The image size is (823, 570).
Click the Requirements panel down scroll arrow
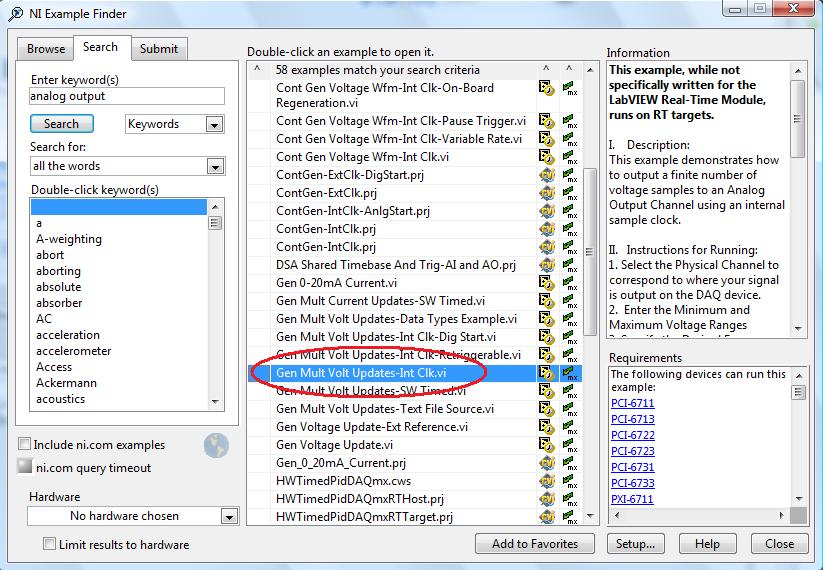[x=799, y=499]
